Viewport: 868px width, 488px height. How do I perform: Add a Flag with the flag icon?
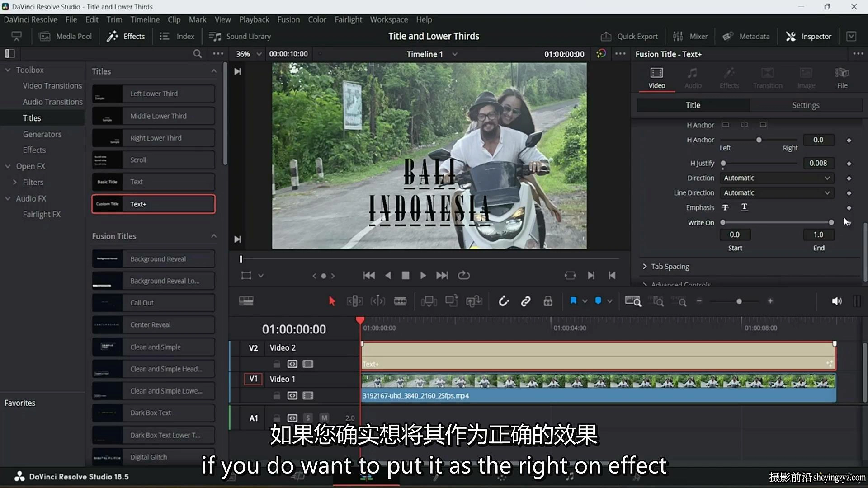pos(573,301)
